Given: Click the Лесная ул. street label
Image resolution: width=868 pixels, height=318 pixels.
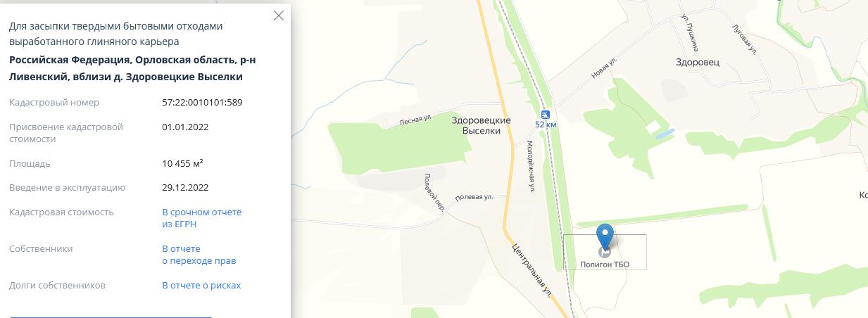Looking at the screenshot, I should coord(415,120).
